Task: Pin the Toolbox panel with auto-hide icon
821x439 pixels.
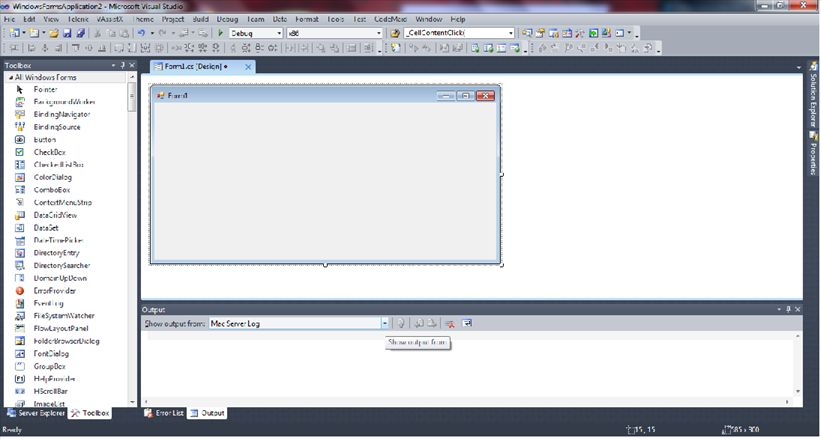Action: tap(123, 65)
